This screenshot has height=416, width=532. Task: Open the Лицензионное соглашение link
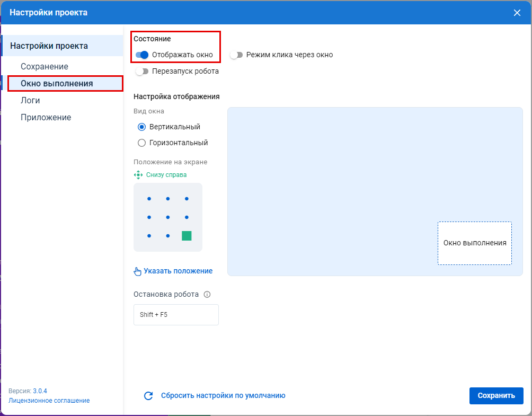[x=49, y=401]
